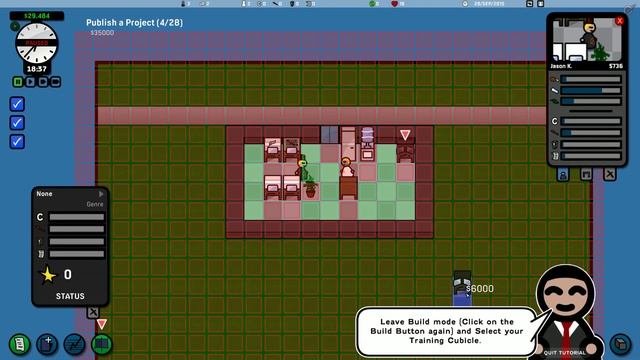Viewport: 640px width, 360px height.
Task: Set game to fast-forward speed
Action: point(43,82)
